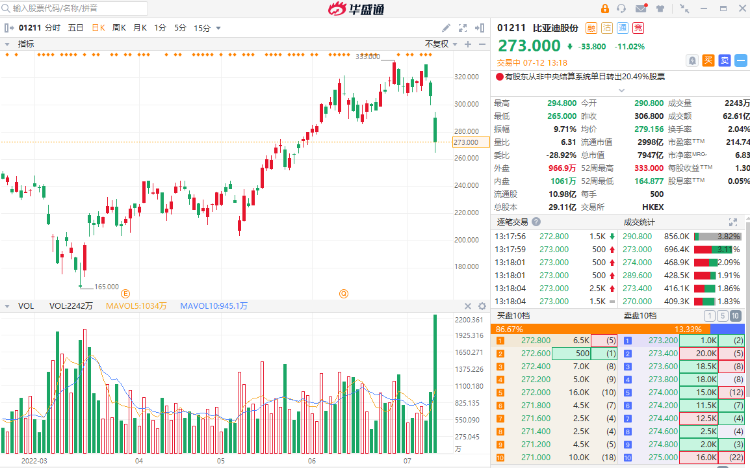
Task: Switch to 5分 five-minute chart
Action: pyautogui.click(x=180, y=28)
